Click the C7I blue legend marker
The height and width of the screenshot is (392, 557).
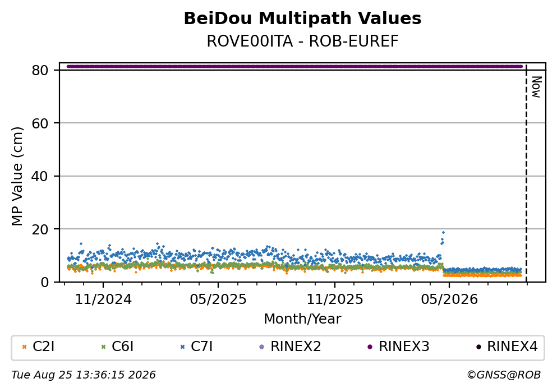coord(183,347)
